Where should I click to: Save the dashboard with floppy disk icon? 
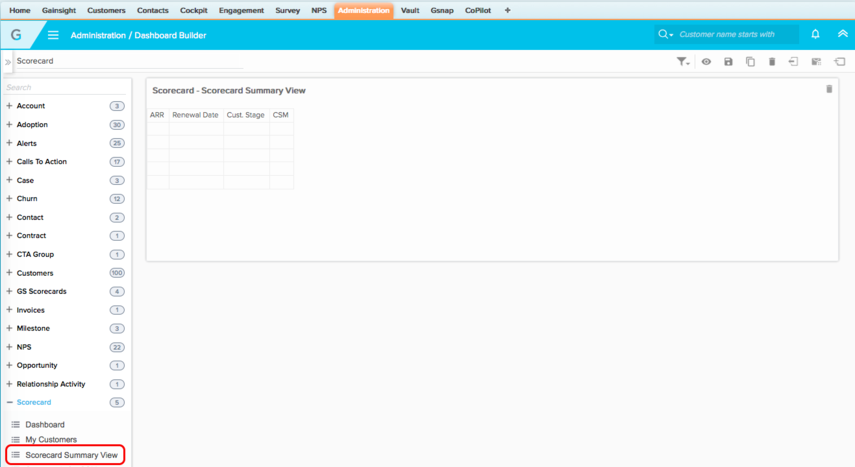(728, 62)
